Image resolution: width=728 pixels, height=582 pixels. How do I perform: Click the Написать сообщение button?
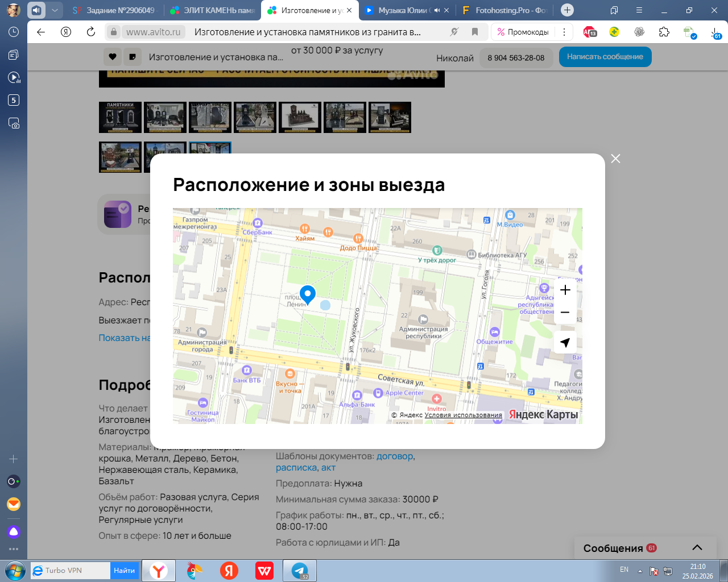605,57
